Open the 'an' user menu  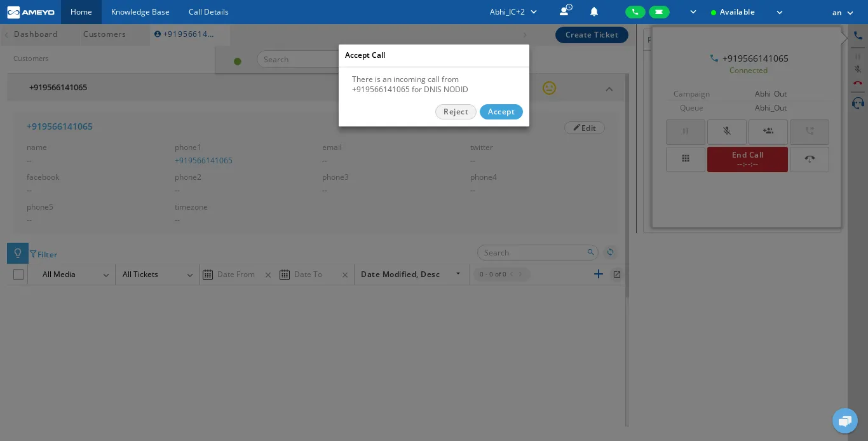click(x=843, y=13)
